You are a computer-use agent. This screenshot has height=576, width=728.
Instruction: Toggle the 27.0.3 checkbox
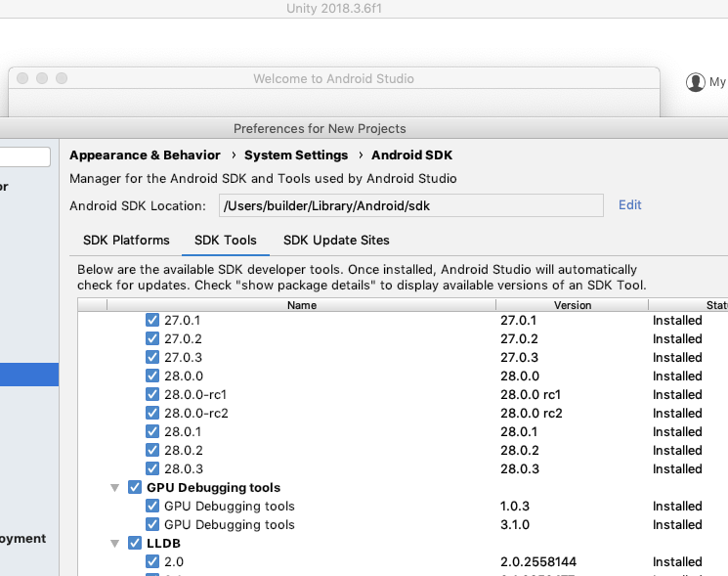click(152, 357)
